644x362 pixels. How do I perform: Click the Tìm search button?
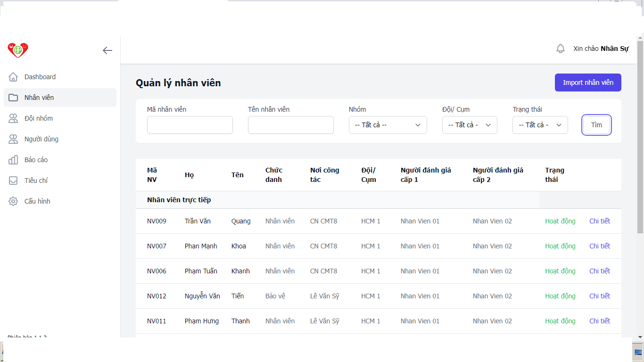click(x=596, y=125)
